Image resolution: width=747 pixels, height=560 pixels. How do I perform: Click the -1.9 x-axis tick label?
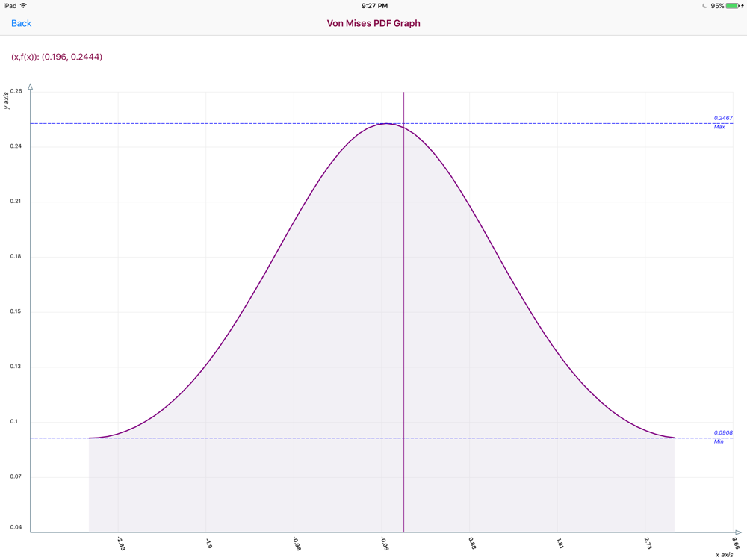tap(208, 543)
